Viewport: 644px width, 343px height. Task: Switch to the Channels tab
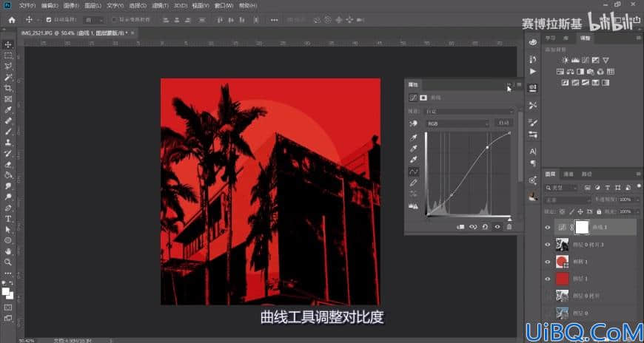coord(568,174)
